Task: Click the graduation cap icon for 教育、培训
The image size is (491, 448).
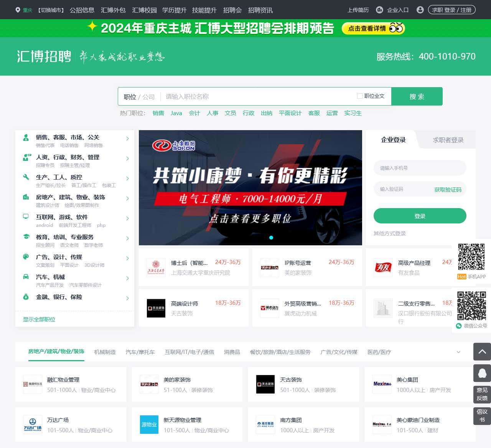Action: click(26, 237)
